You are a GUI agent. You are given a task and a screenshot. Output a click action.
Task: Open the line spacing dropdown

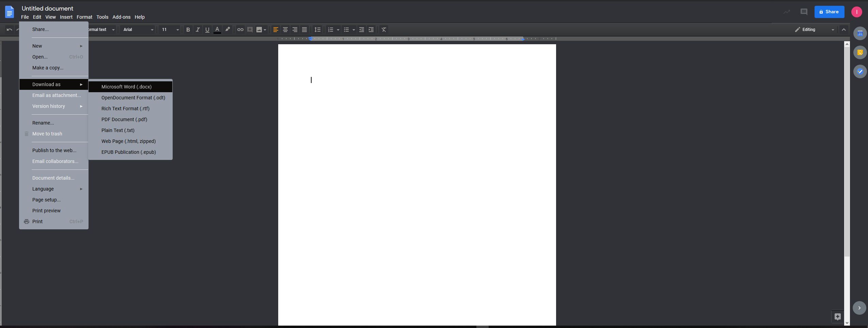pos(317,30)
